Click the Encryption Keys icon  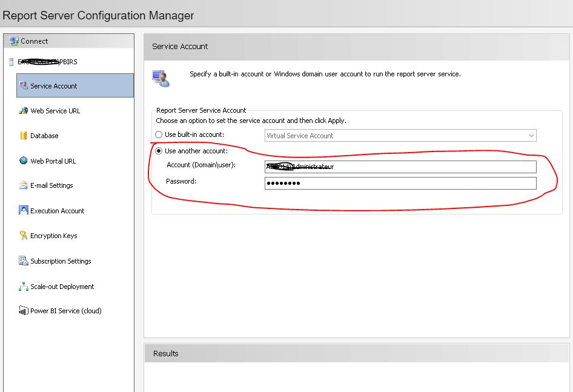(24, 235)
